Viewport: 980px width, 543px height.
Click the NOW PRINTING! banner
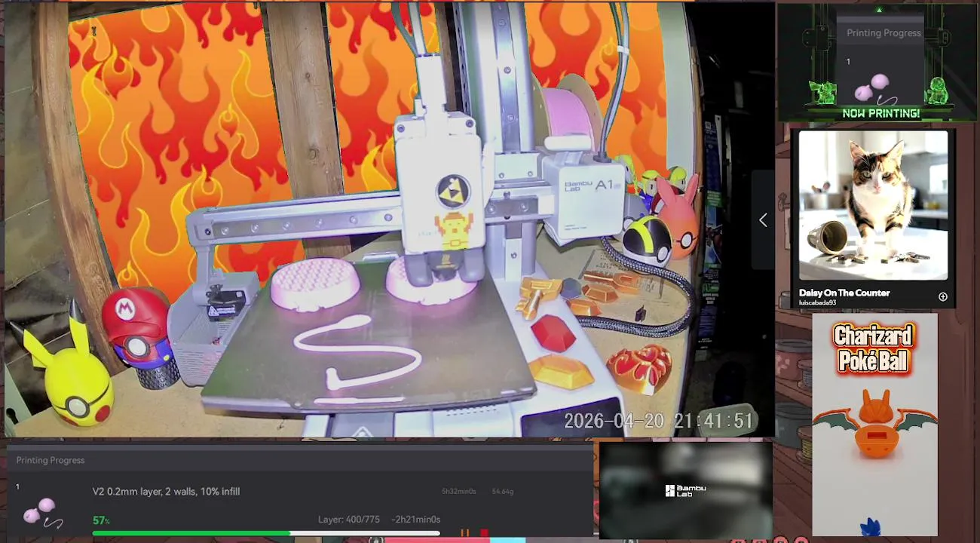coord(880,113)
